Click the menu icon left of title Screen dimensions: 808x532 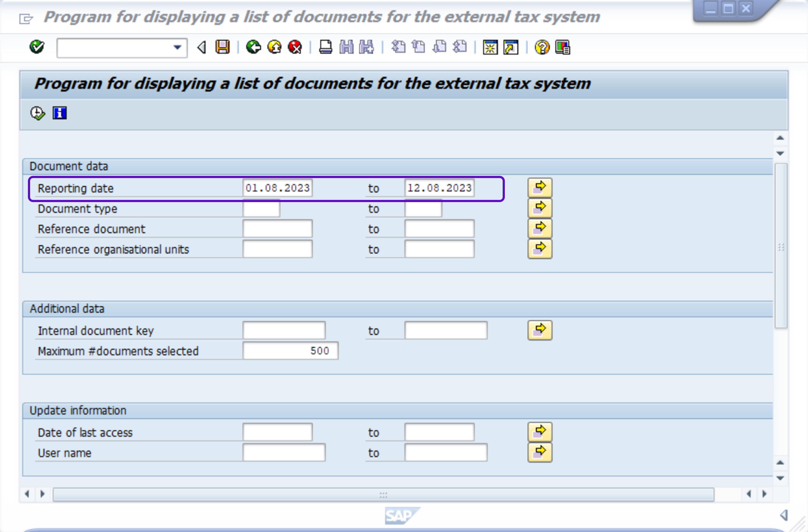(26, 18)
